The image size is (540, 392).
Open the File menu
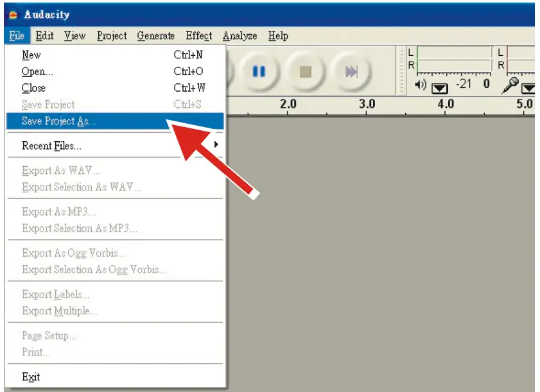(17, 36)
